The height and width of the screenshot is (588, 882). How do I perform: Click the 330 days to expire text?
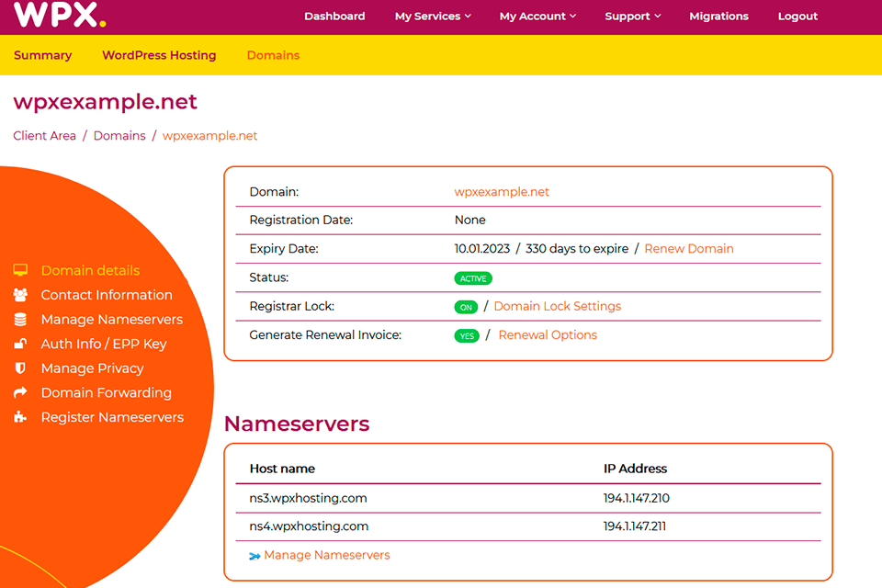tap(577, 249)
